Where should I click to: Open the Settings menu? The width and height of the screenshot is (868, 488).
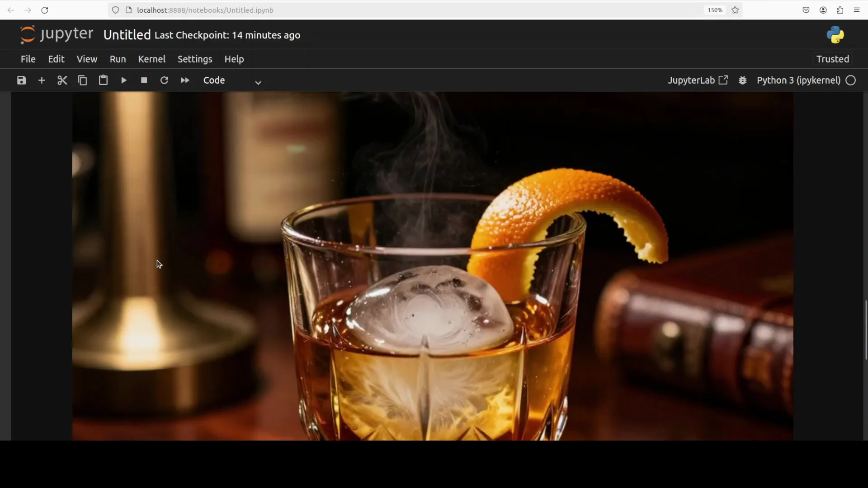[195, 59]
